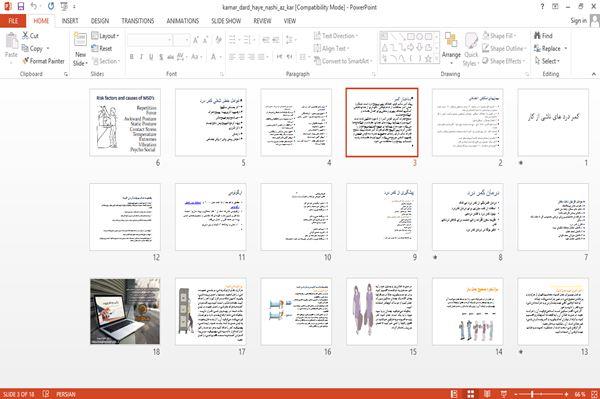Switch to the TRANSITIONS tab
Viewport: 600px width, 399px height.
click(138, 21)
